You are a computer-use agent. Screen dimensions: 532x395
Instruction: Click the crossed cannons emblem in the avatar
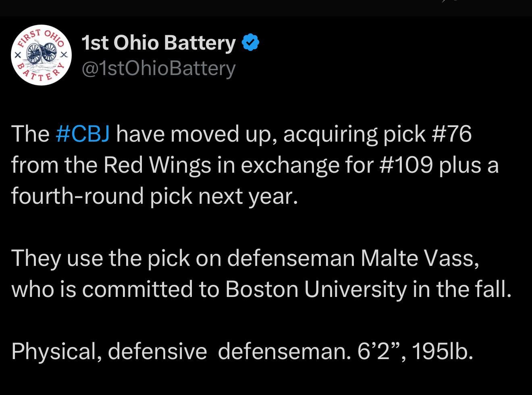pos(40,54)
